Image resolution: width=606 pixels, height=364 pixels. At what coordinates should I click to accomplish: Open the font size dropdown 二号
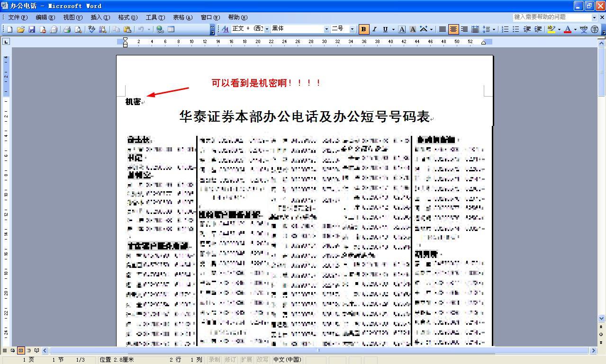352,29
